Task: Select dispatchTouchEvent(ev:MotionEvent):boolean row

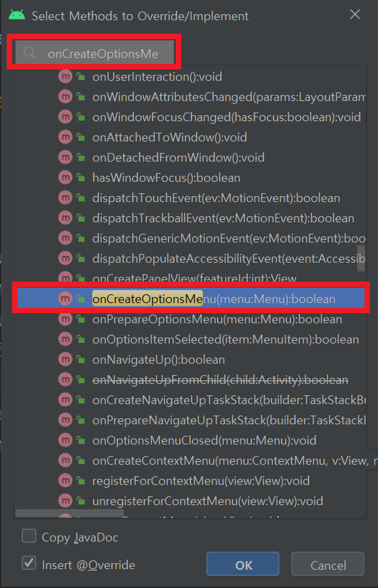Action: click(190, 198)
